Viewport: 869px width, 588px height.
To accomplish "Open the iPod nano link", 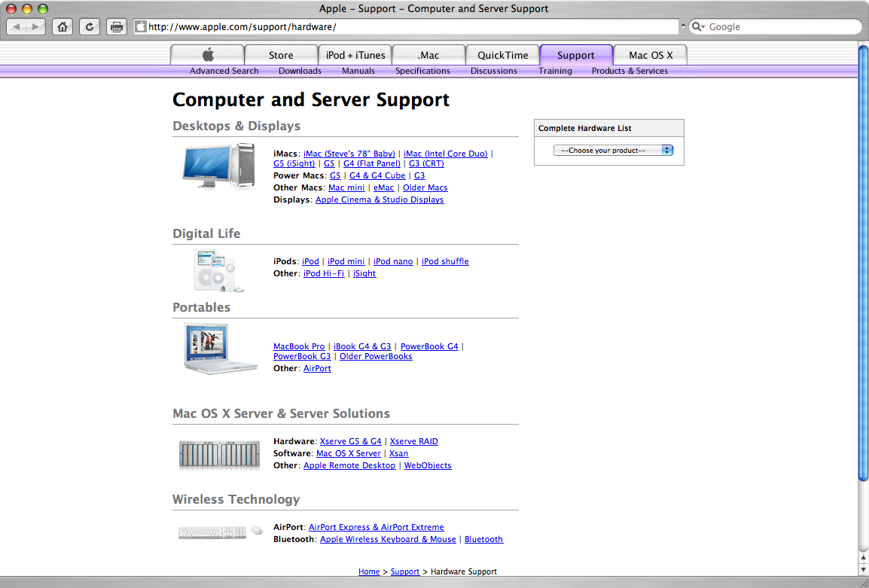I will (x=393, y=261).
